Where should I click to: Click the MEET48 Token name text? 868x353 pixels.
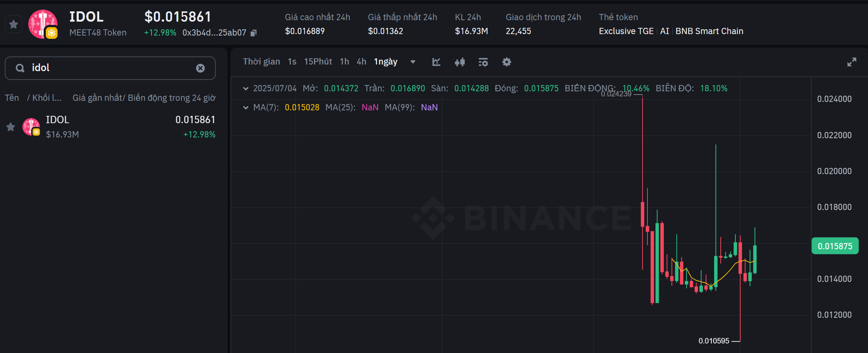(98, 33)
